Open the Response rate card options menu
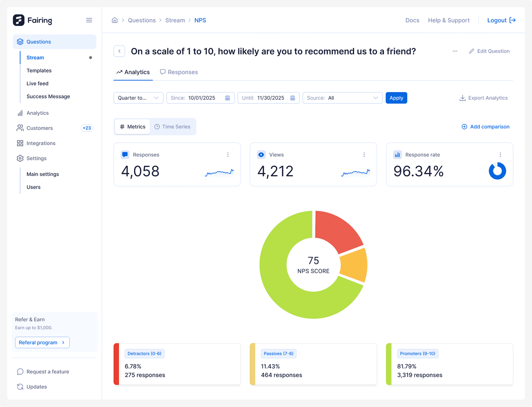The height and width of the screenshot is (407, 532). [500, 154]
